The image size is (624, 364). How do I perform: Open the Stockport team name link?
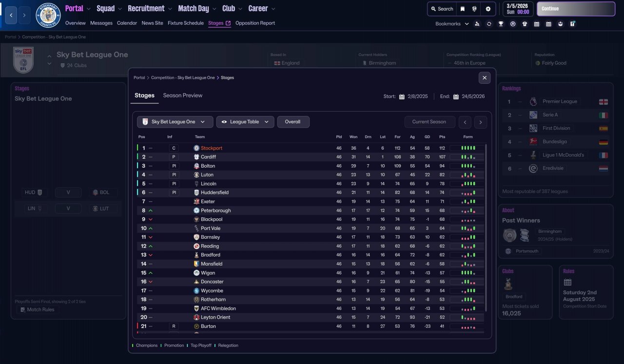click(x=212, y=148)
